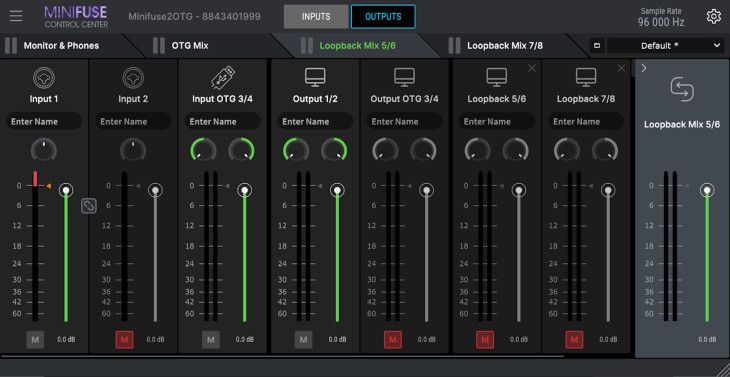Switch to Monitor & Phones tab
The height and width of the screenshot is (377, 730).
pos(61,46)
